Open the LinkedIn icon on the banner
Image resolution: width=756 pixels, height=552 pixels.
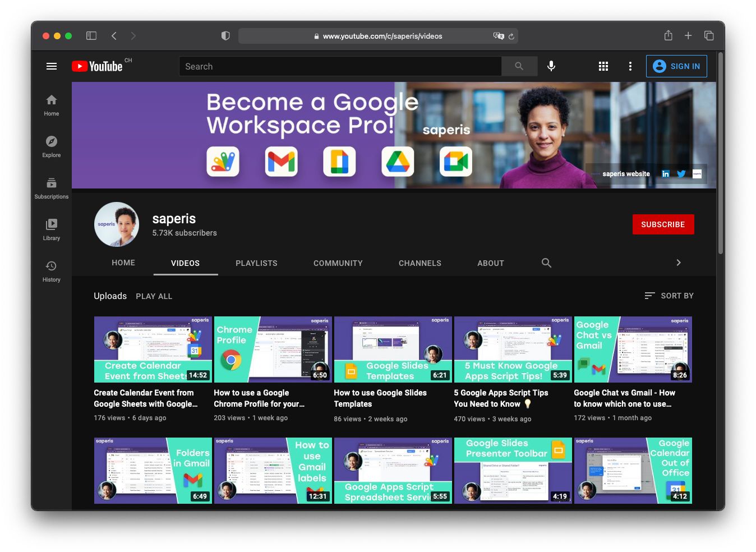click(666, 174)
